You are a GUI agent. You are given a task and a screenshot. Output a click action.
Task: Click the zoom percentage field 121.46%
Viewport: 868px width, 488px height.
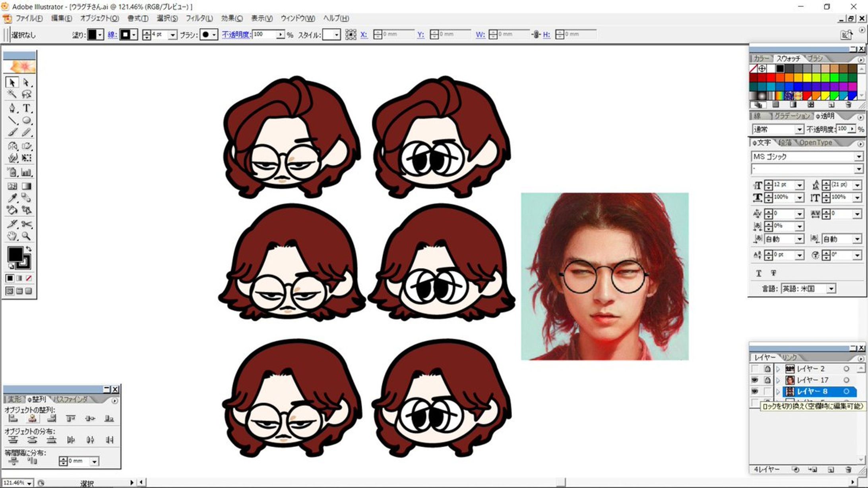point(14,483)
